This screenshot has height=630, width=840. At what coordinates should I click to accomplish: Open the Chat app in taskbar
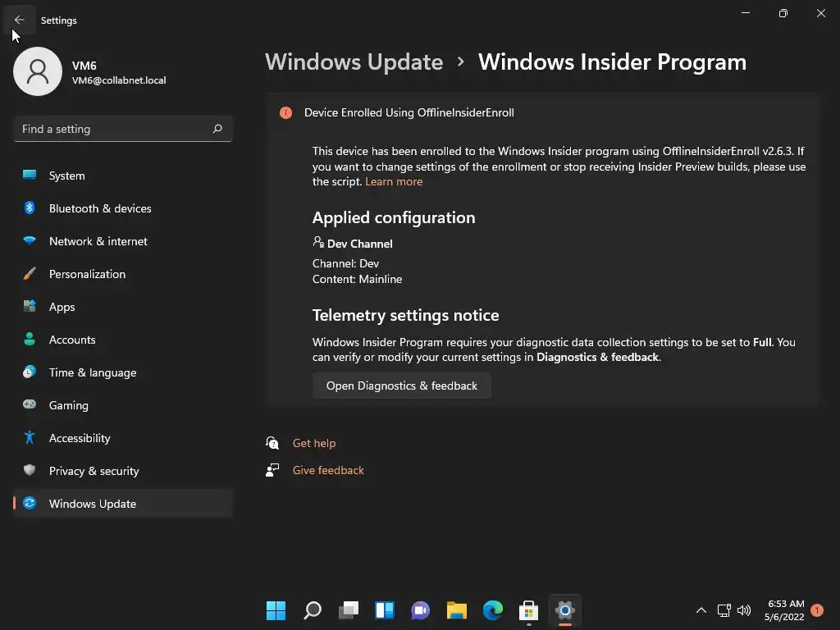(421, 610)
